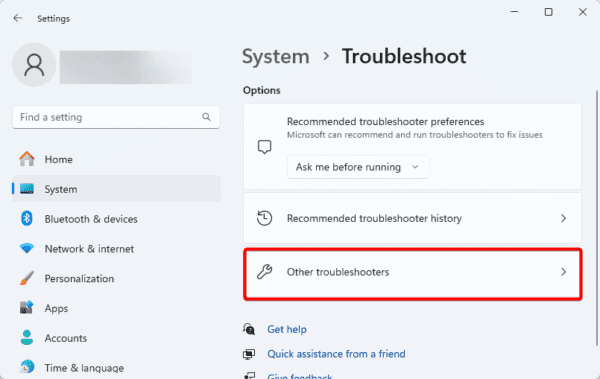Click the Quick assistance screen icon

tap(249, 354)
